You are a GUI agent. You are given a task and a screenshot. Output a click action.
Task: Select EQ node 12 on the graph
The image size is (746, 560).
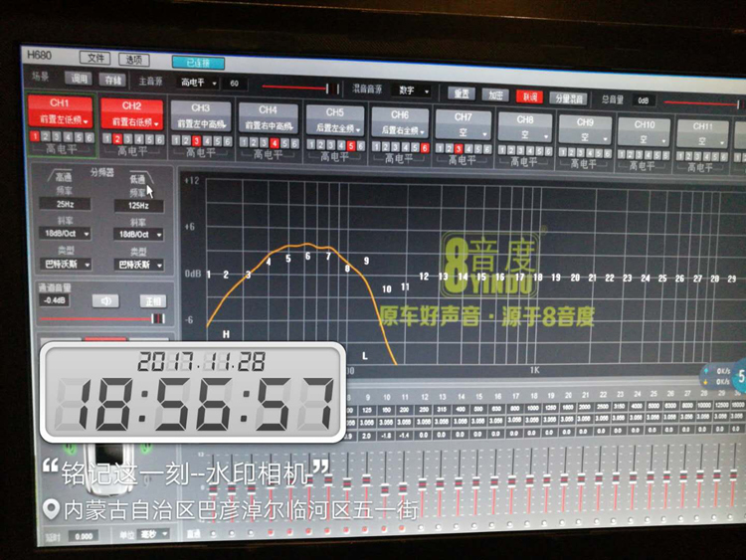click(x=424, y=276)
